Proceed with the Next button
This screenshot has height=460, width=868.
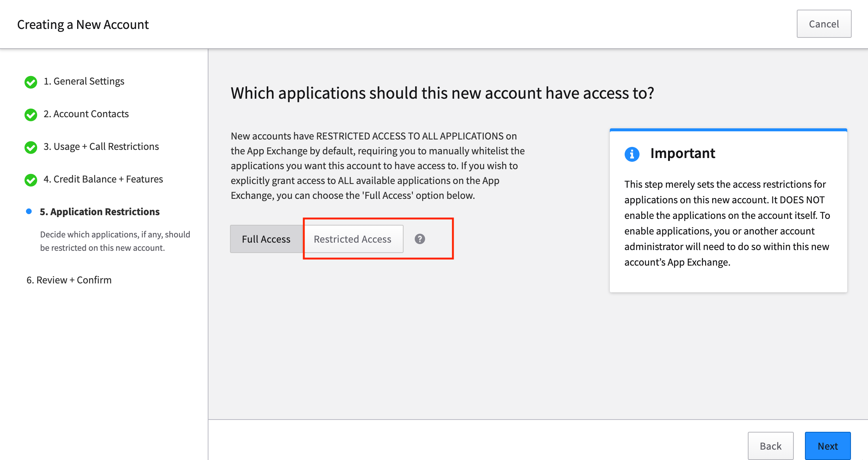point(828,446)
